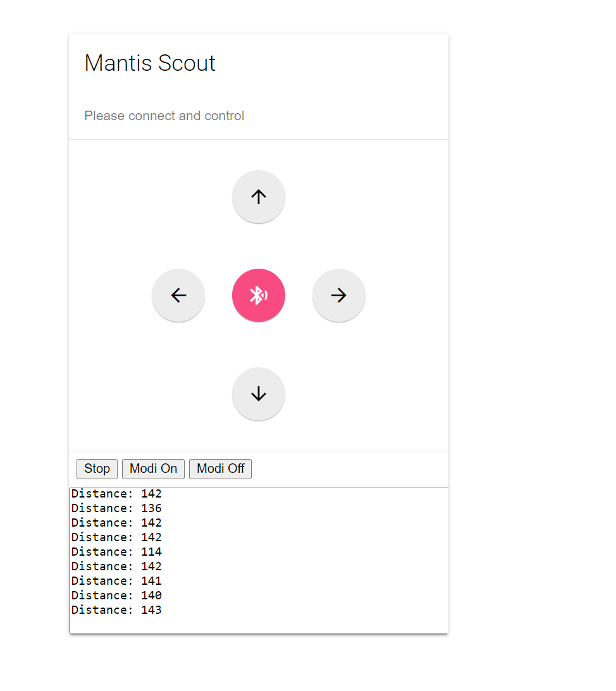The image size is (616, 691).
Task: Click the 'Distance: 141' log entry
Action: (x=116, y=581)
